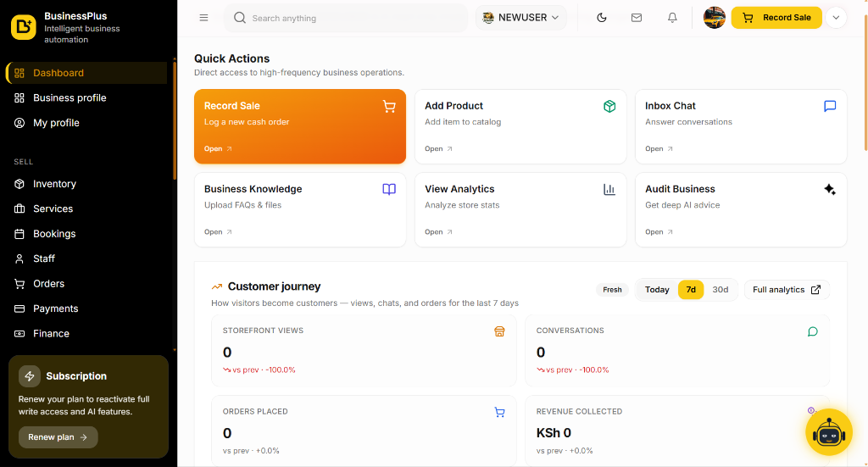Select the 7d time range
The height and width of the screenshot is (467, 868).
pyautogui.click(x=691, y=290)
